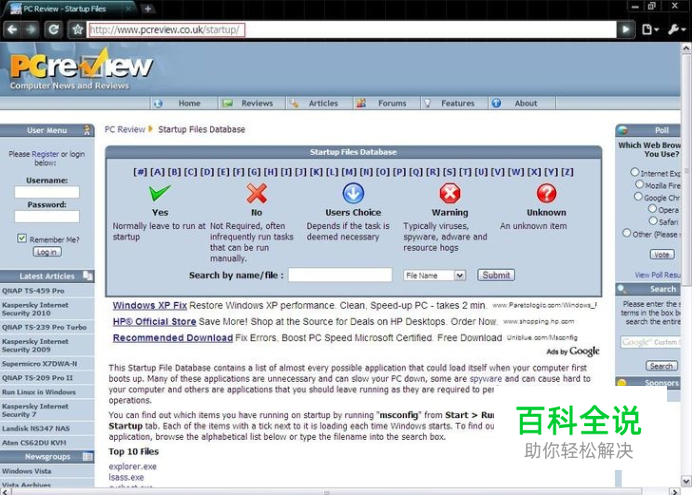Open the QNAP TS-459 Pro article
This screenshot has height=495, width=692.
point(33,291)
